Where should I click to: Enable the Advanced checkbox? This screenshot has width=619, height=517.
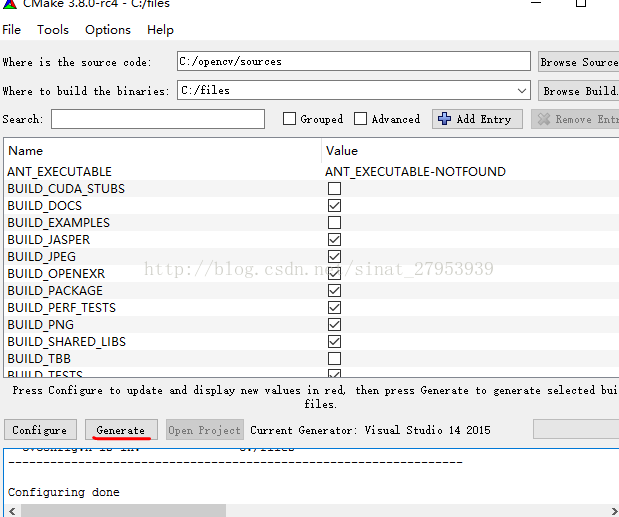360,119
